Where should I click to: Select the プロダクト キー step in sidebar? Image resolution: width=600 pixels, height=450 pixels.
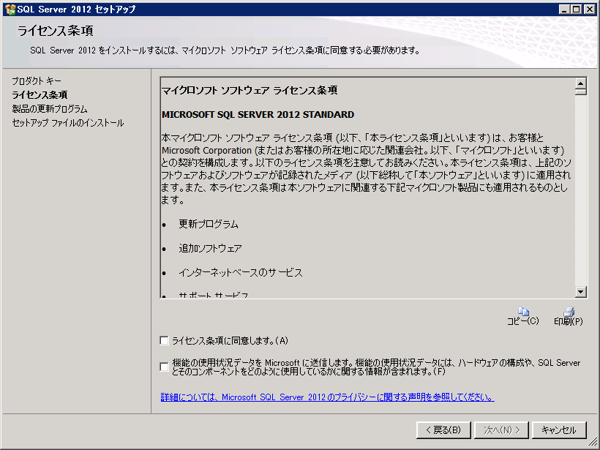(x=36, y=81)
